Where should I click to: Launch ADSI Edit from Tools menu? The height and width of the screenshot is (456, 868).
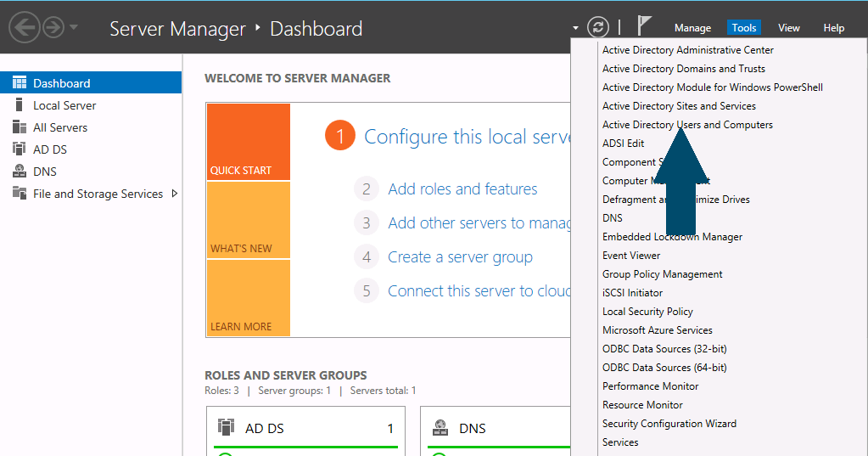(x=624, y=144)
